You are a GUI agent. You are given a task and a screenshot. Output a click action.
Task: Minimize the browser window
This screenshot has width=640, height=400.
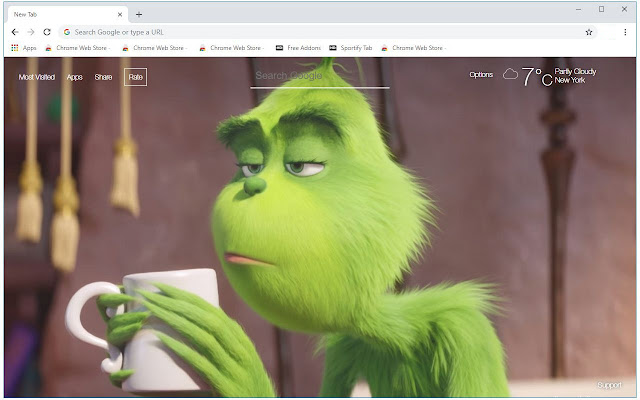point(578,9)
